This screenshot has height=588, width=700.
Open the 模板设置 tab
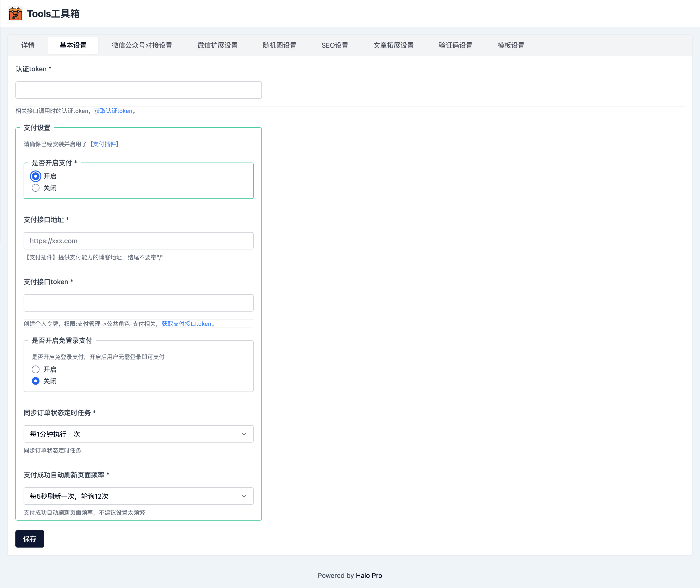click(511, 45)
